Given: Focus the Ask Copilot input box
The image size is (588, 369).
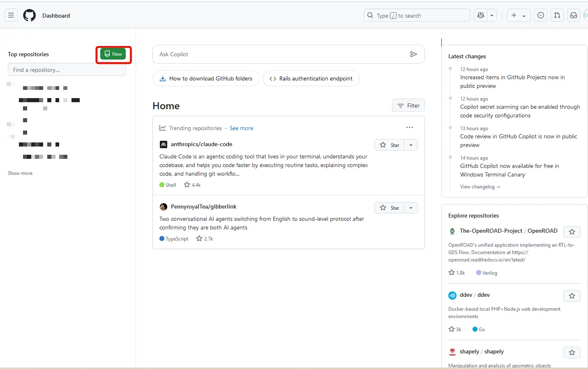Looking at the screenshot, I should [x=288, y=54].
